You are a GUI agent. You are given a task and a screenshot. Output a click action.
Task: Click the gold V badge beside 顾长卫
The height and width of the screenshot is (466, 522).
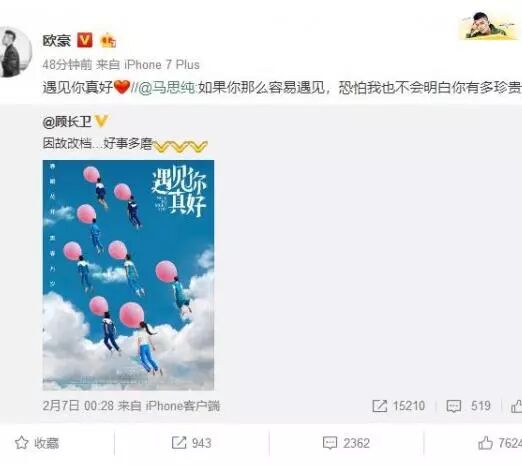click(101, 121)
